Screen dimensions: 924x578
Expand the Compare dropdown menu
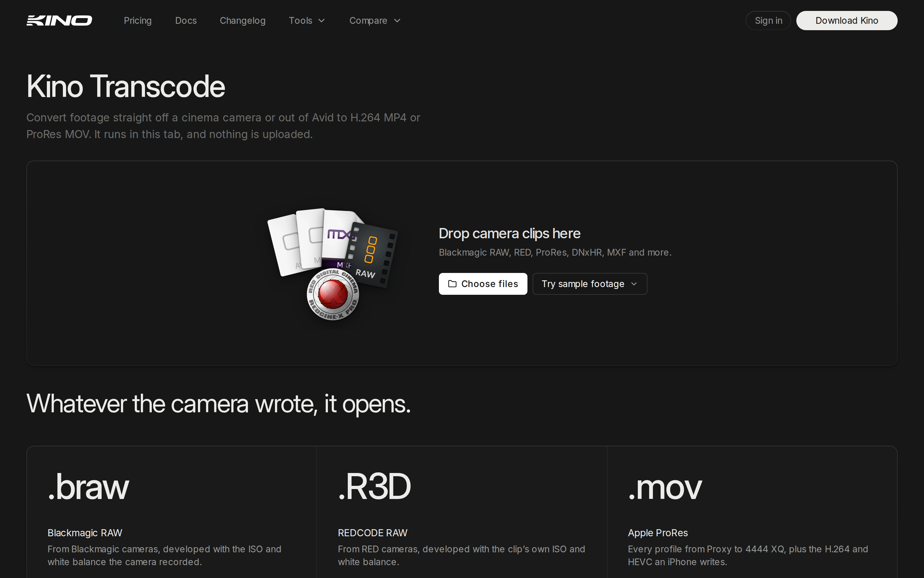point(375,21)
